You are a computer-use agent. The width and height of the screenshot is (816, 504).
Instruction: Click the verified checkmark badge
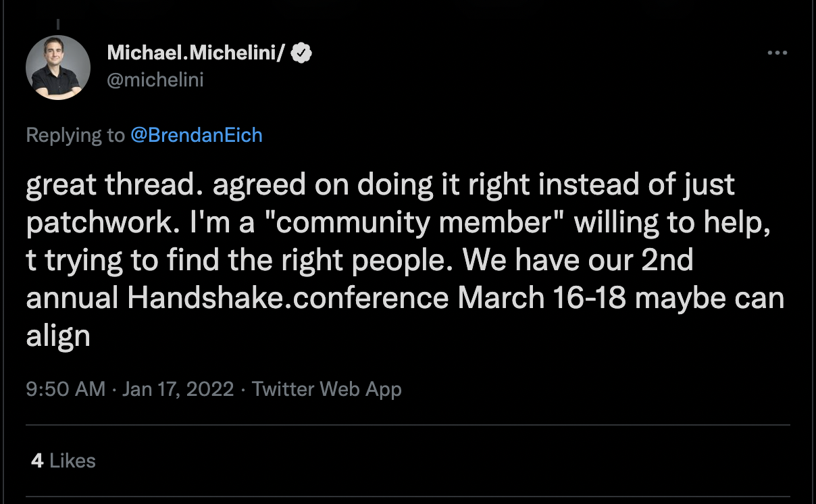[301, 53]
